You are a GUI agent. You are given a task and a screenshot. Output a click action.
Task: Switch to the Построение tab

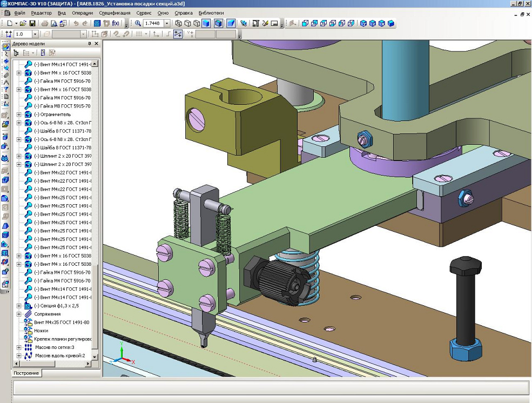[26, 373]
